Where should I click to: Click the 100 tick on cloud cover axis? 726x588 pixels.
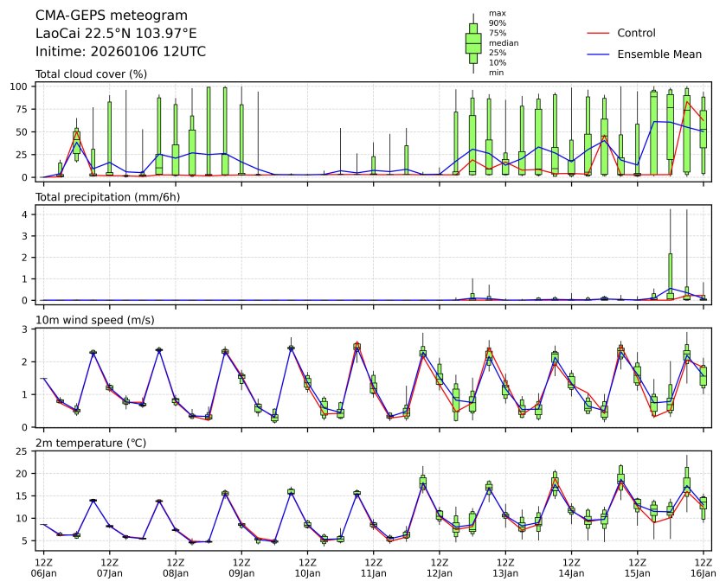[x=22, y=86]
